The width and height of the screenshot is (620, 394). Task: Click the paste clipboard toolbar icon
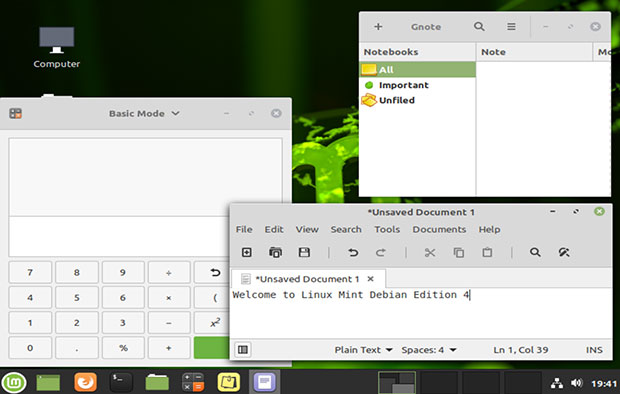(x=487, y=252)
